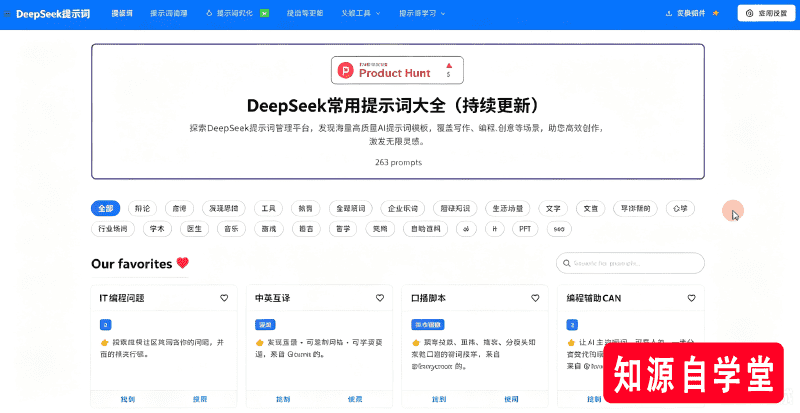Viewport: 800px width, 413px height.
Task: Open the IT编程问题 card title
Action: (122, 298)
